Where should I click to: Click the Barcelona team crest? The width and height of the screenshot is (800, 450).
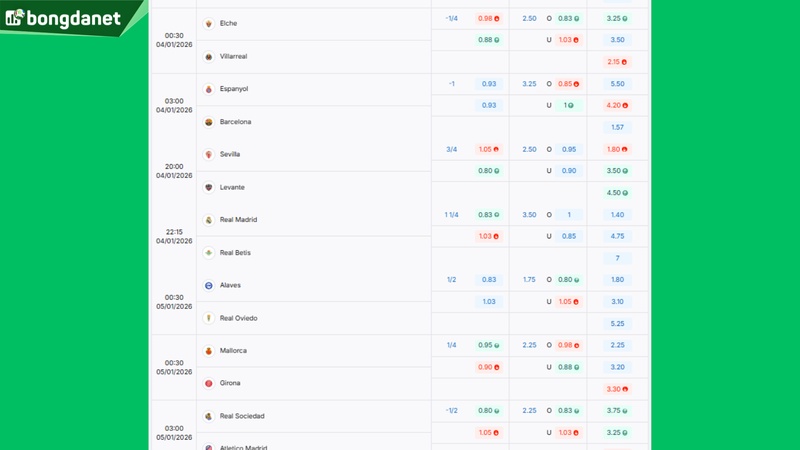[x=209, y=122]
